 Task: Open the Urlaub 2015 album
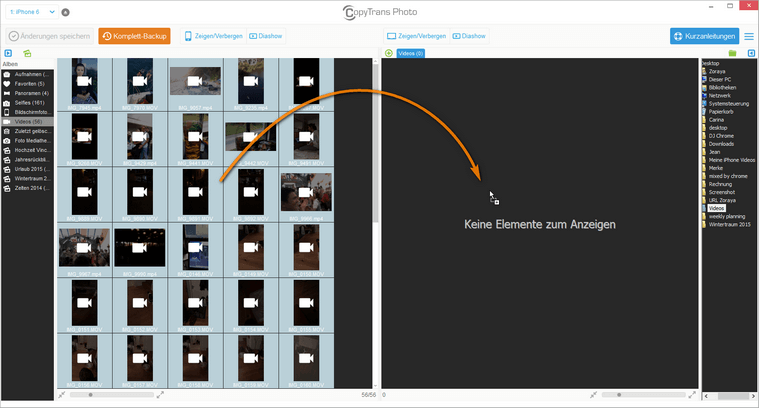pyautogui.click(x=27, y=169)
